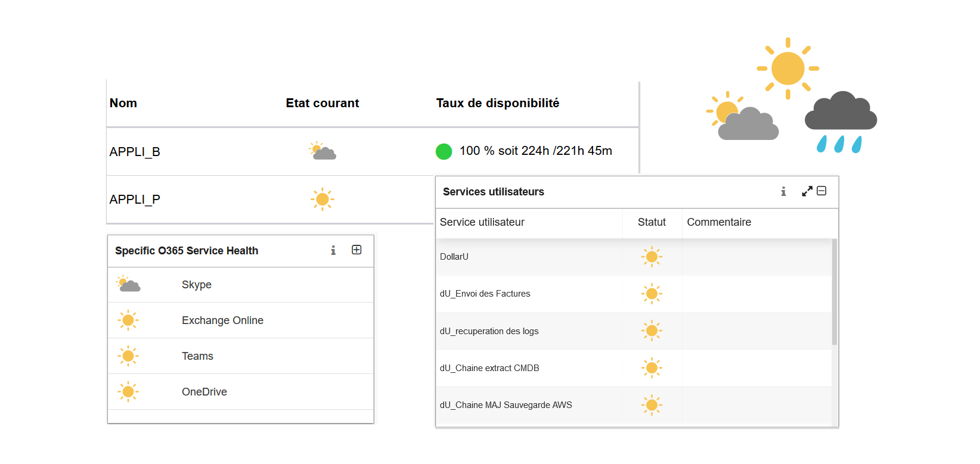
Task: Click the Services utilisateurs vertical scrollbar
Action: 835,292
